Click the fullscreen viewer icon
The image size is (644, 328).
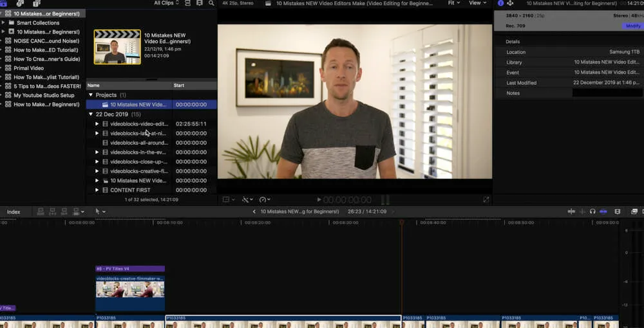[x=486, y=200]
